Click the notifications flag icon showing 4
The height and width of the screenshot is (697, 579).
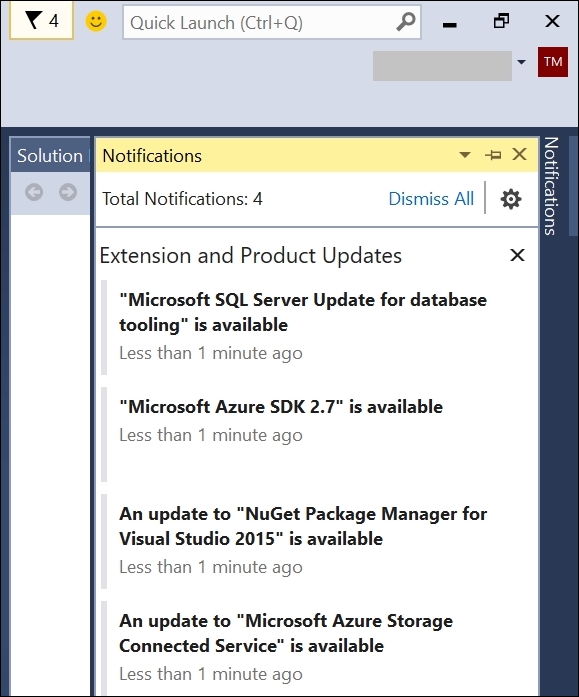[41, 21]
